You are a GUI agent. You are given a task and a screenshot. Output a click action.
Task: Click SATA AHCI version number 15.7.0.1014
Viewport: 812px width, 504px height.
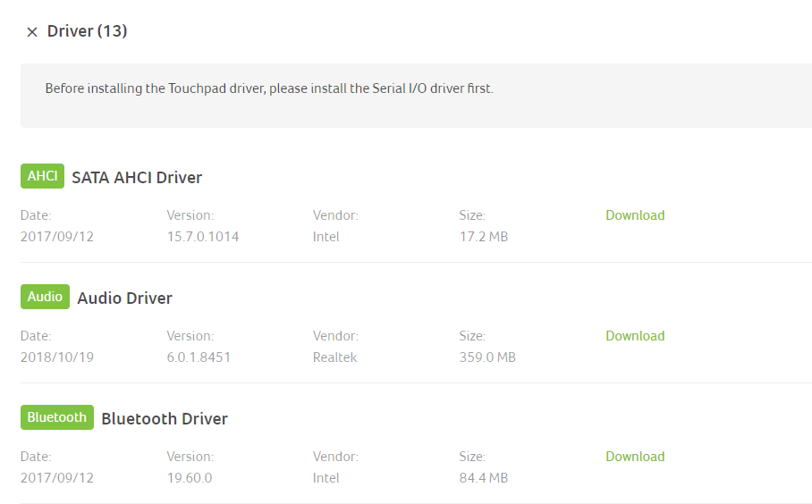[x=203, y=237]
